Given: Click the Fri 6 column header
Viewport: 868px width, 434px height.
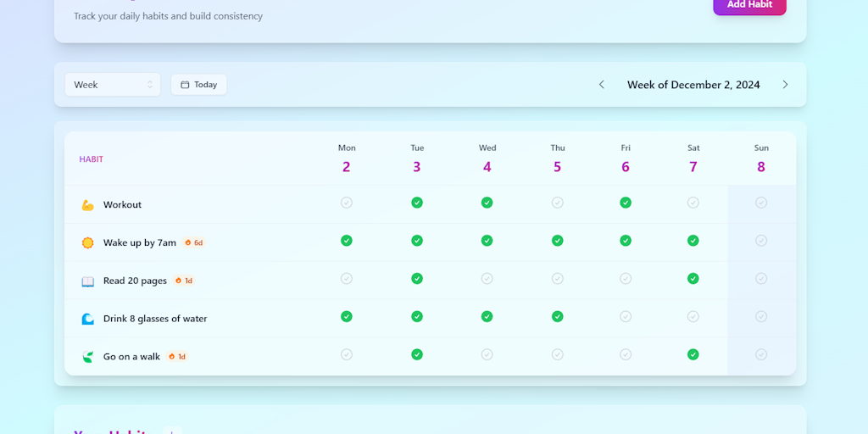Looking at the screenshot, I should tap(626, 159).
